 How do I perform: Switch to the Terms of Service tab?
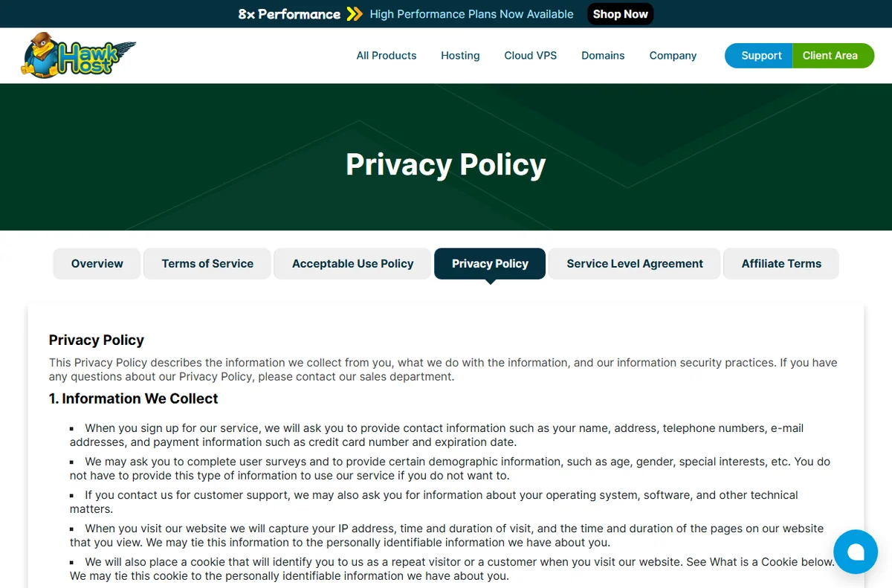(207, 264)
